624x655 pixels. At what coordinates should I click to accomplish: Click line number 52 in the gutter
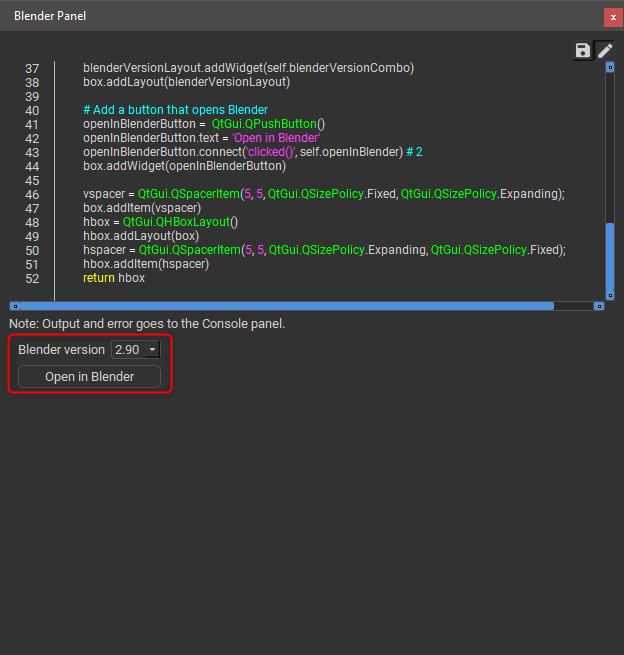(x=32, y=278)
